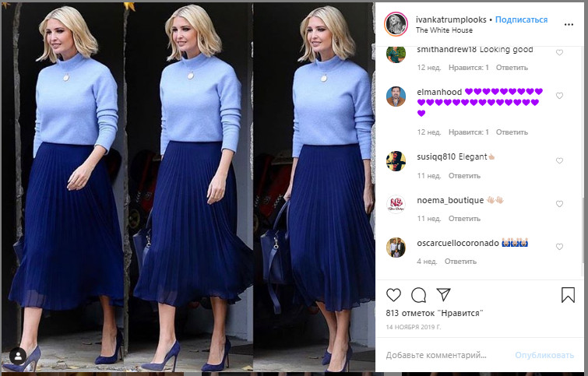Save the post with the bookmark icon

coord(568,295)
